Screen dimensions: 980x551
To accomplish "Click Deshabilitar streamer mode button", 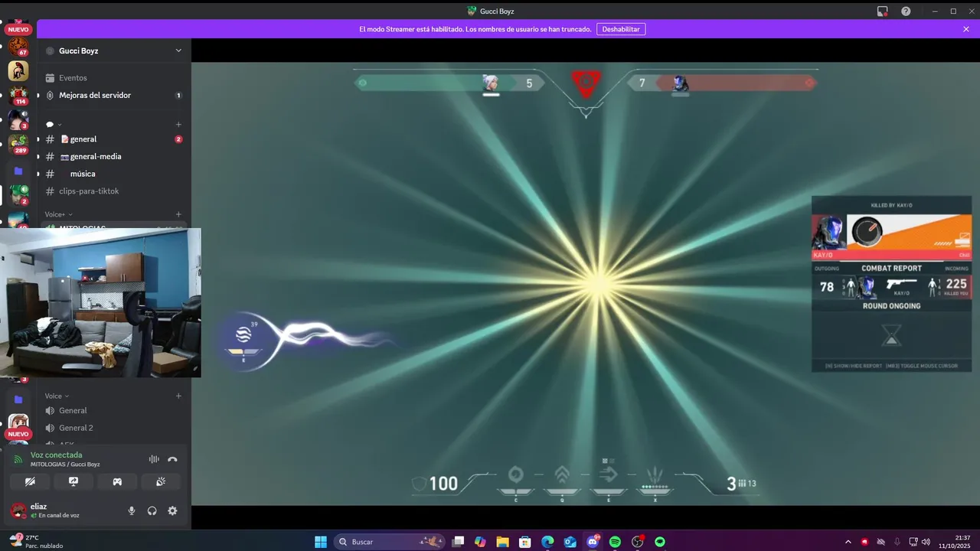I will point(621,29).
